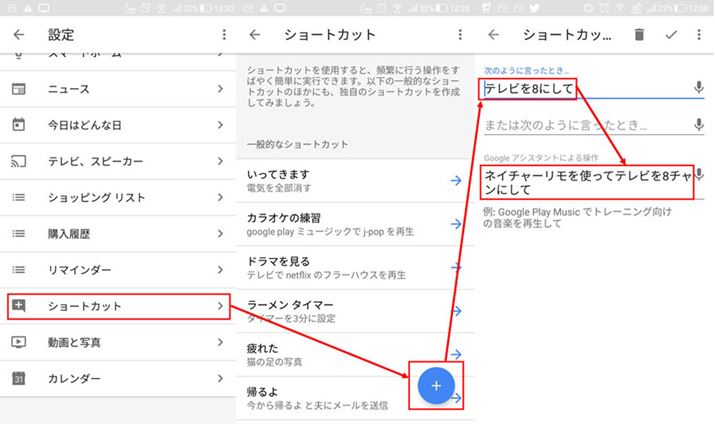This screenshot has height=424, width=715.
Task: Go back from the 設定 screen
Action: pos(19,35)
